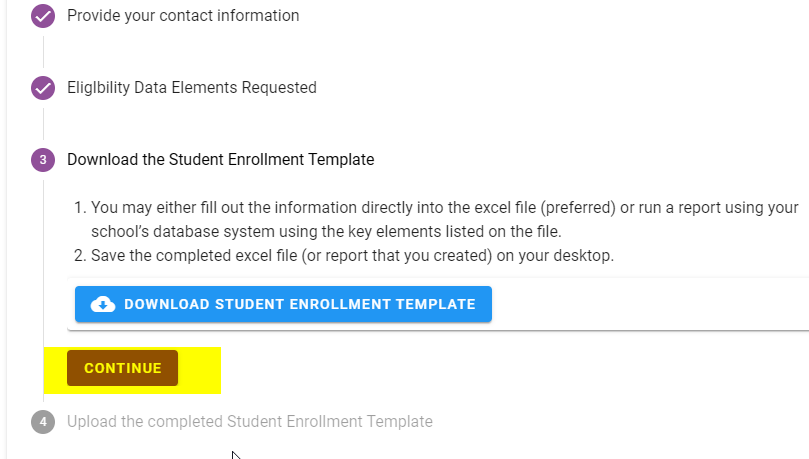Select the "Download the Student Enrollment Template" heading

(x=220, y=160)
